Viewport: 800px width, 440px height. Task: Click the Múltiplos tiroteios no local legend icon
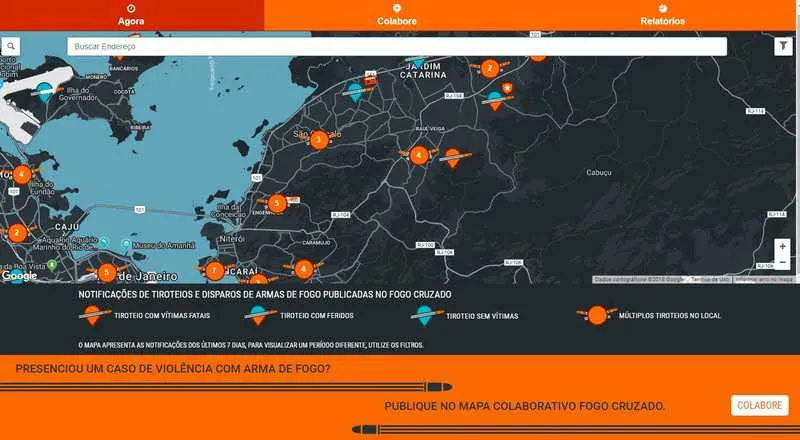(596, 315)
